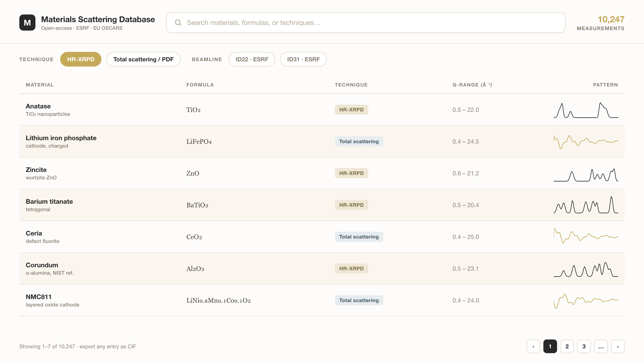This screenshot has width=644, height=362.
Task: Open the Barium titanate pattern sparkline
Action: [x=586, y=205]
